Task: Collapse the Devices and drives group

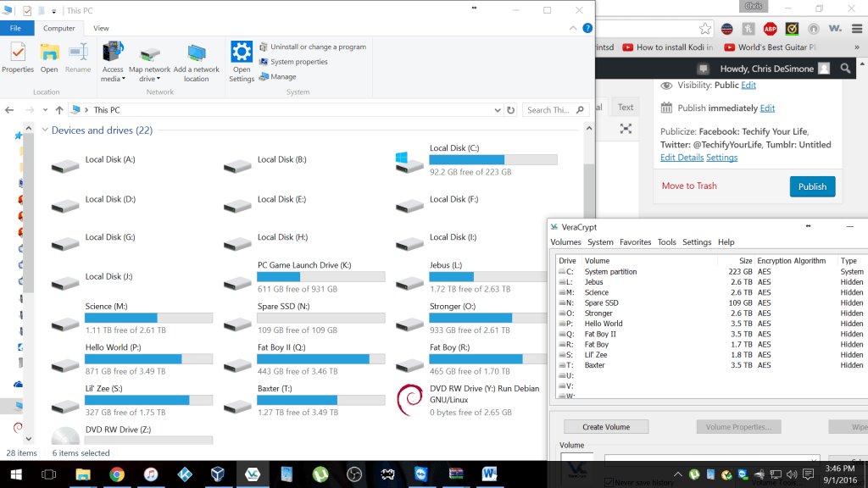Action: coord(45,130)
